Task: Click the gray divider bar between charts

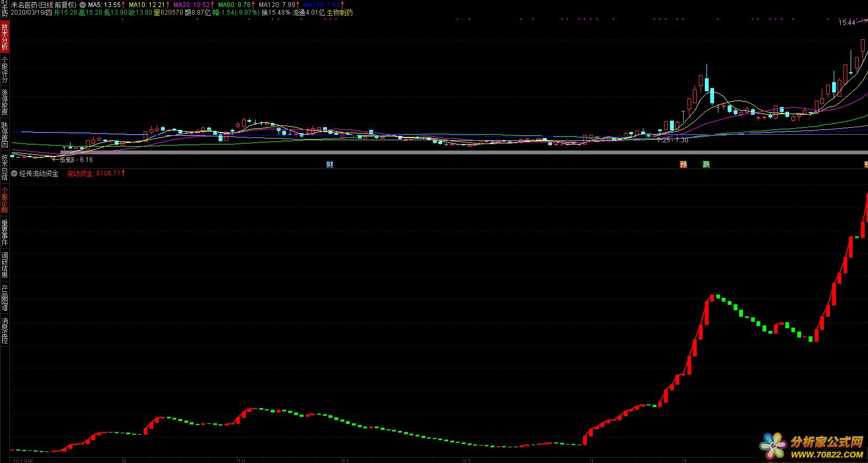Action: (435, 153)
